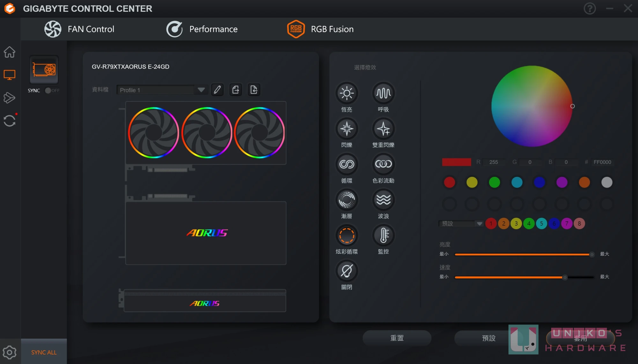Viewport: 638px width, 364px height.
Task: Click the 預設 default button
Action: (x=489, y=338)
